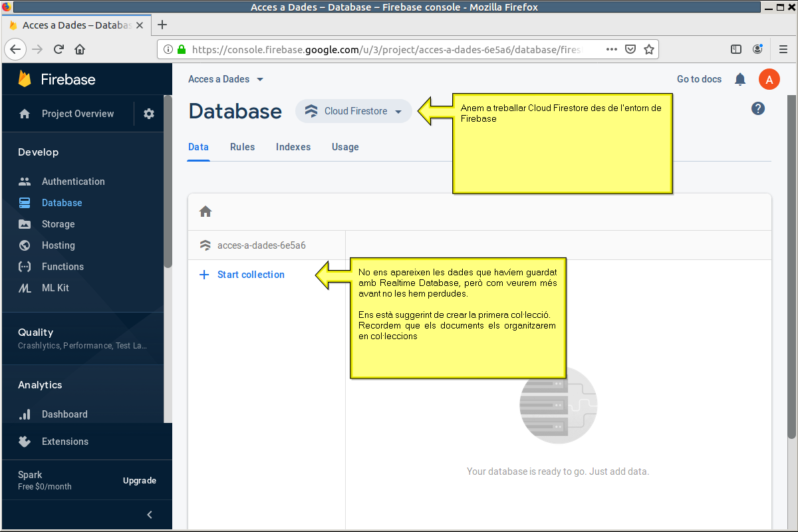Image resolution: width=798 pixels, height=532 pixels.
Task: Open the help question mark icon
Action: pyautogui.click(x=758, y=108)
